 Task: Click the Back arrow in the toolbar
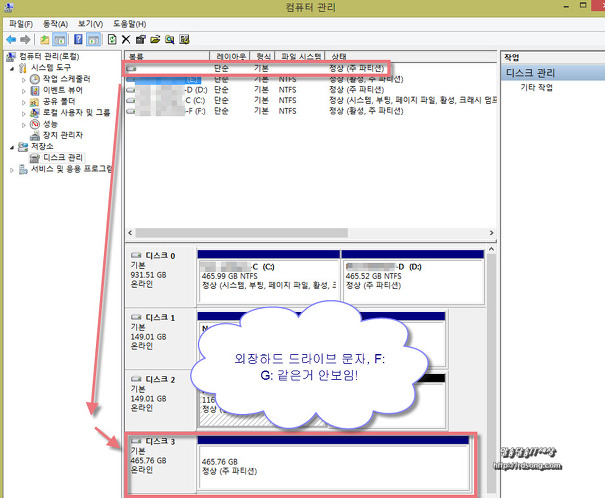(11, 38)
